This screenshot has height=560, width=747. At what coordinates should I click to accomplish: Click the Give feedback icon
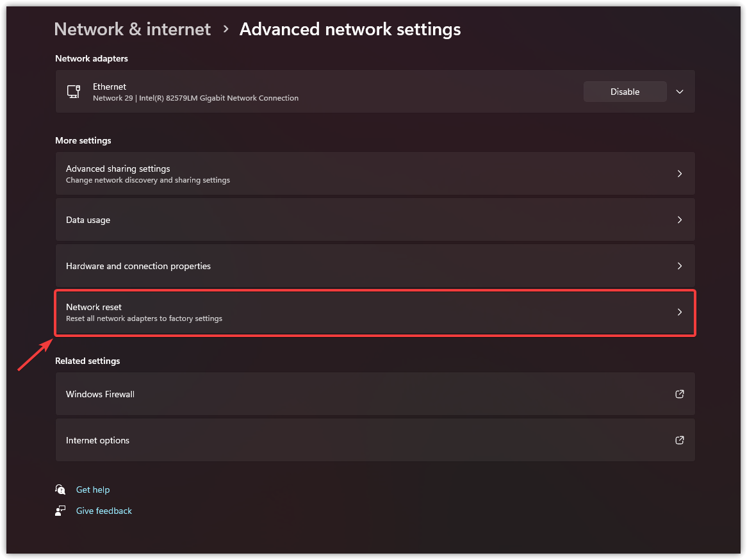point(60,511)
